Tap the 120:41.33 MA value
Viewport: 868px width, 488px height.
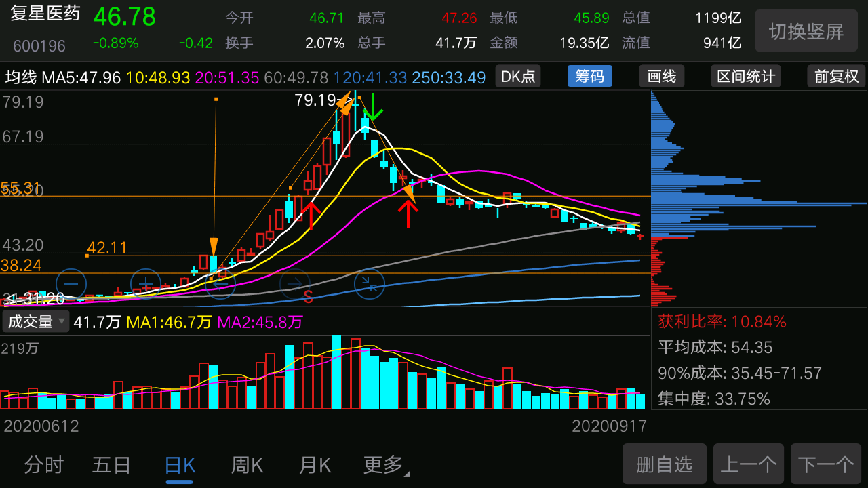click(370, 77)
